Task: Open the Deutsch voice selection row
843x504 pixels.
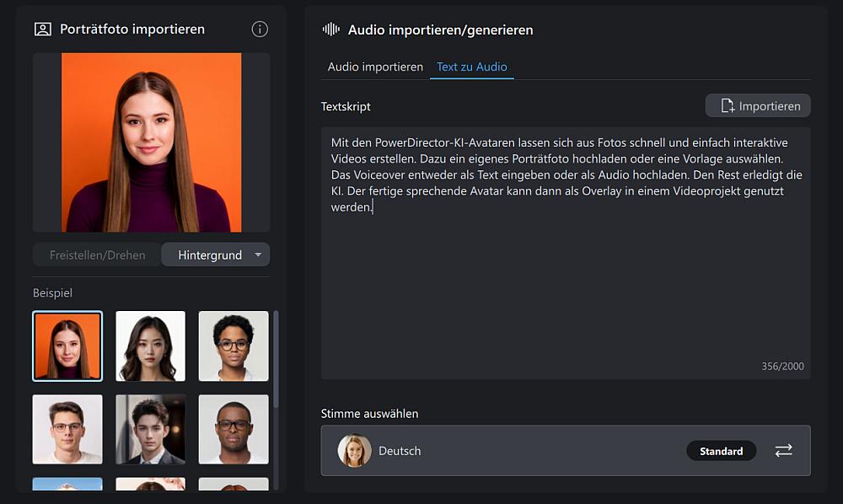Action: pos(566,450)
